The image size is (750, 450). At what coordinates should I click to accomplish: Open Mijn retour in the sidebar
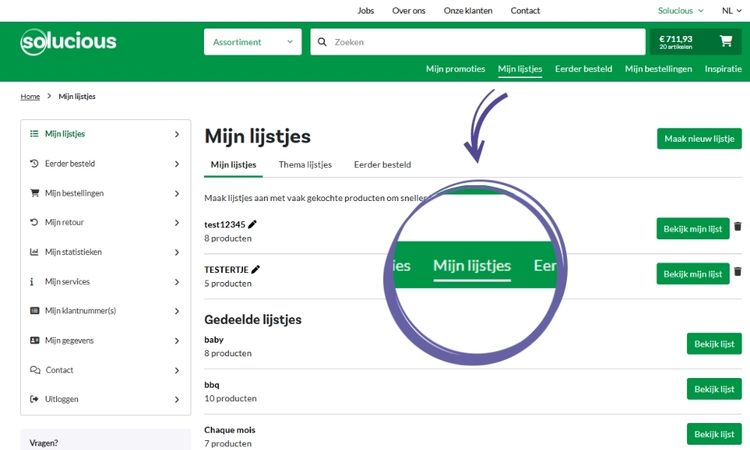(105, 222)
